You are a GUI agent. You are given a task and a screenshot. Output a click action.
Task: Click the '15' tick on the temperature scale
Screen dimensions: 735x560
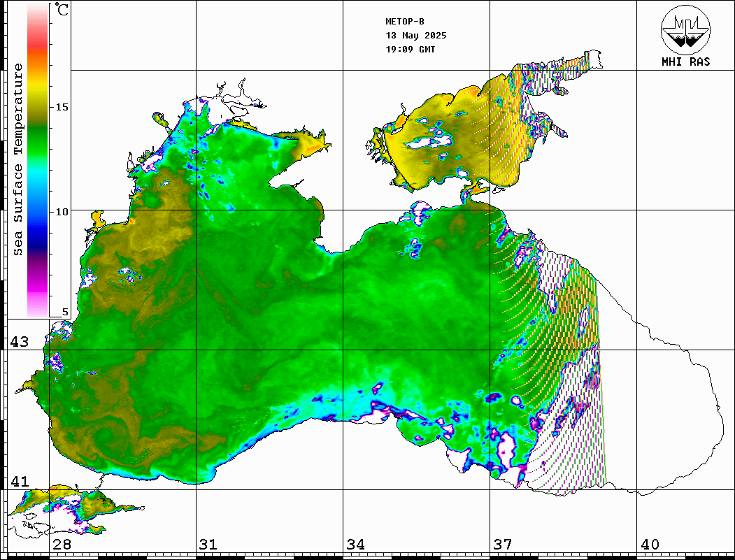point(62,107)
